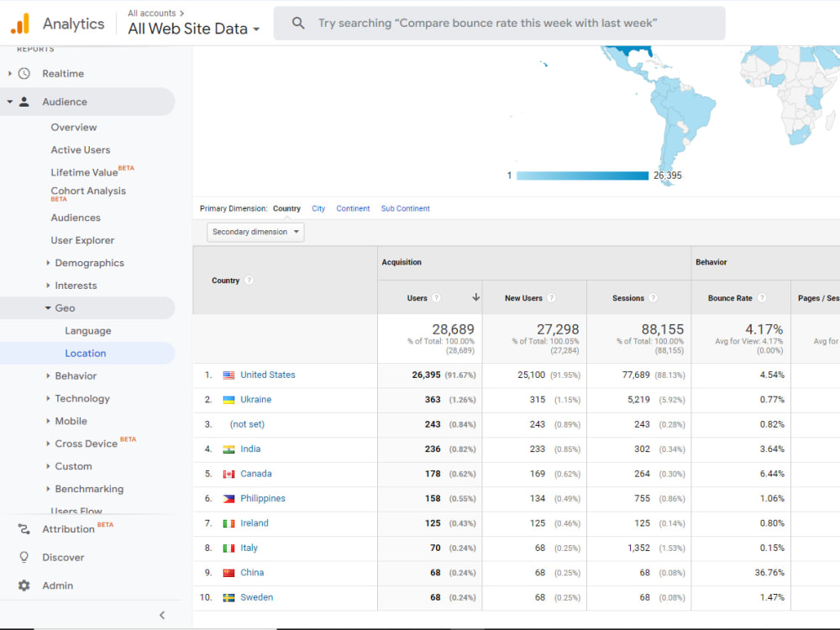Open the Audiences report
The height and width of the screenshot is (630, 840).
tap(76, 218)
